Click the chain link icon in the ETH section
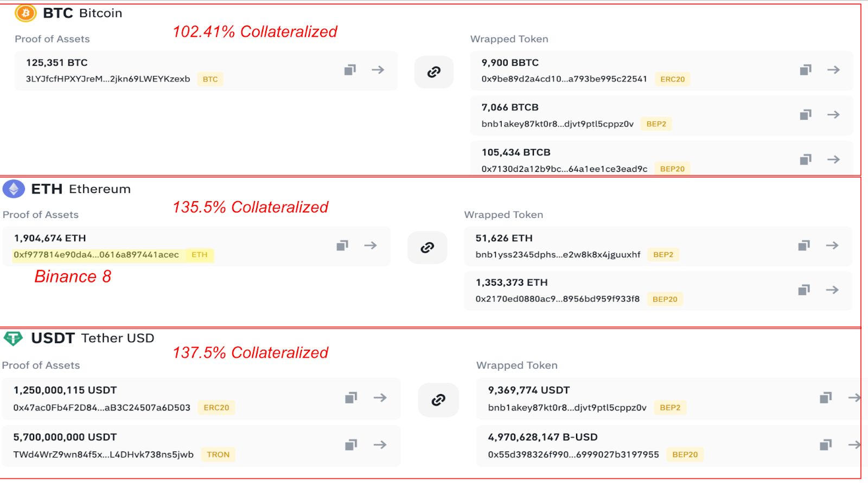The height and width of the screenshot is (483, 868). [x=427, y=247]
